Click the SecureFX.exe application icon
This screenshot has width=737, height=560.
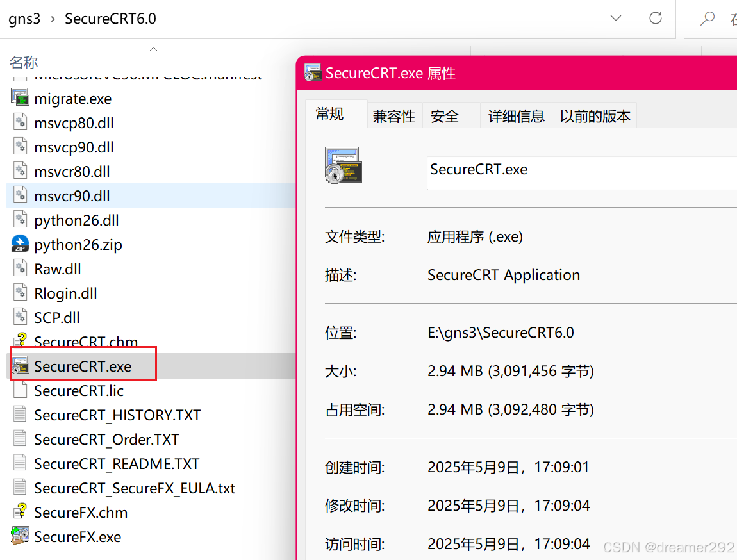click(21, 536)
